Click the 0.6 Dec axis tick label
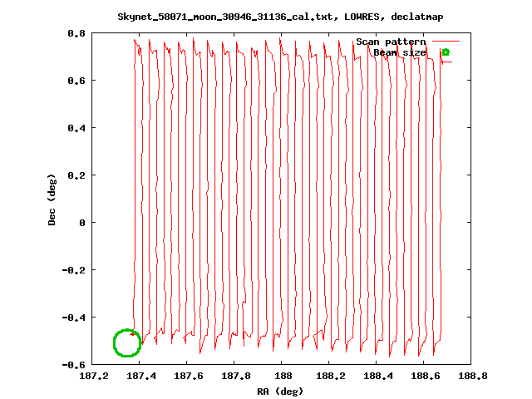Screen dimensions: 532x399 [x=76, y=81]
